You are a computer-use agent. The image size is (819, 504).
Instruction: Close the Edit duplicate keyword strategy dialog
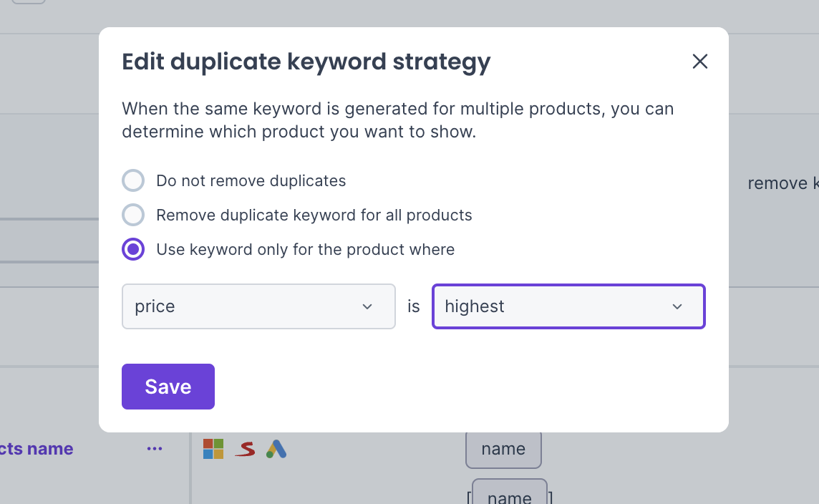point(699,62)
